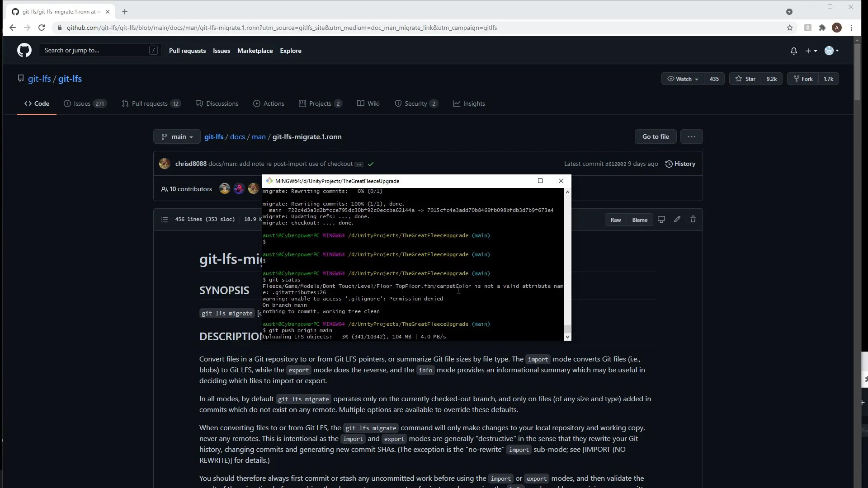The height and width of the screenshot is (488, 868).
Task: Star the git-lfs repository
Action: coord(745,79)
